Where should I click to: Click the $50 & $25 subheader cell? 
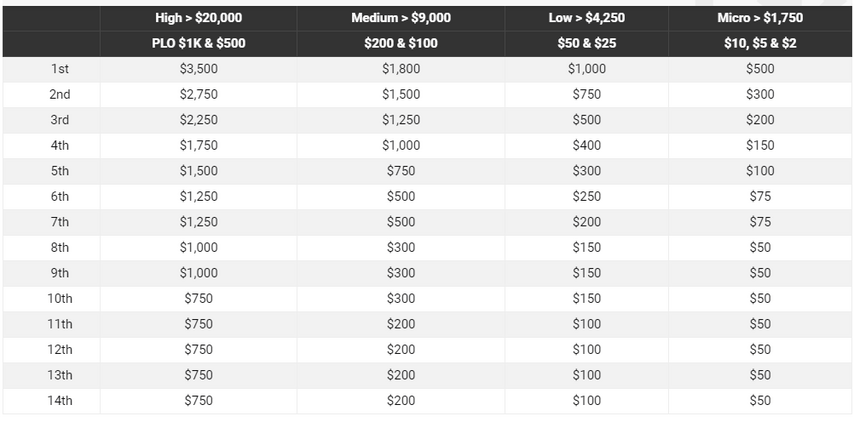587,44
